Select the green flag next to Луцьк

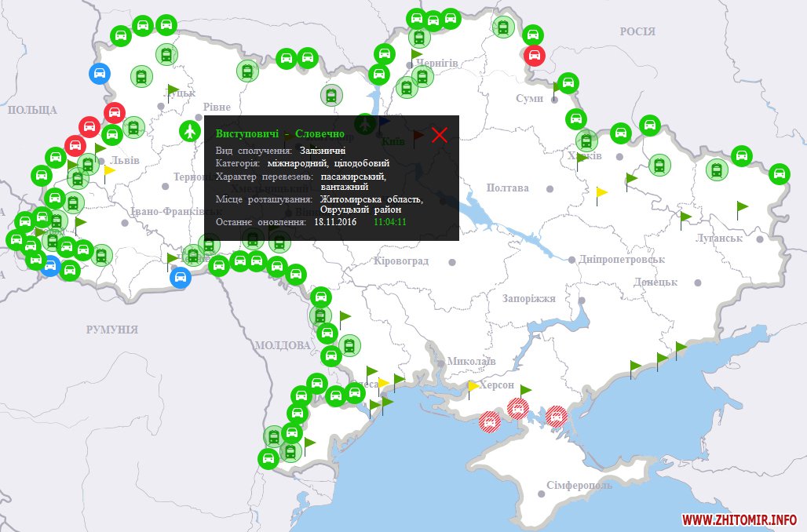coord(172,91)
